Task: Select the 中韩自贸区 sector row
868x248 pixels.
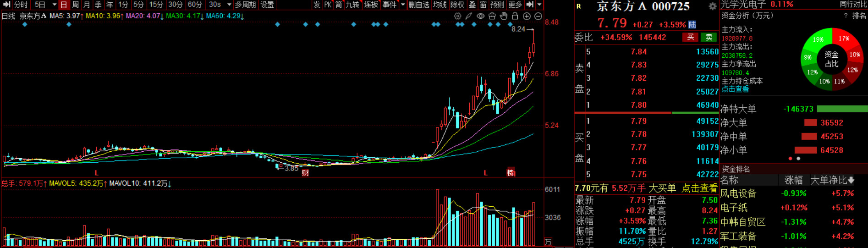Action: pyautogui.click(x=794, y=222)
